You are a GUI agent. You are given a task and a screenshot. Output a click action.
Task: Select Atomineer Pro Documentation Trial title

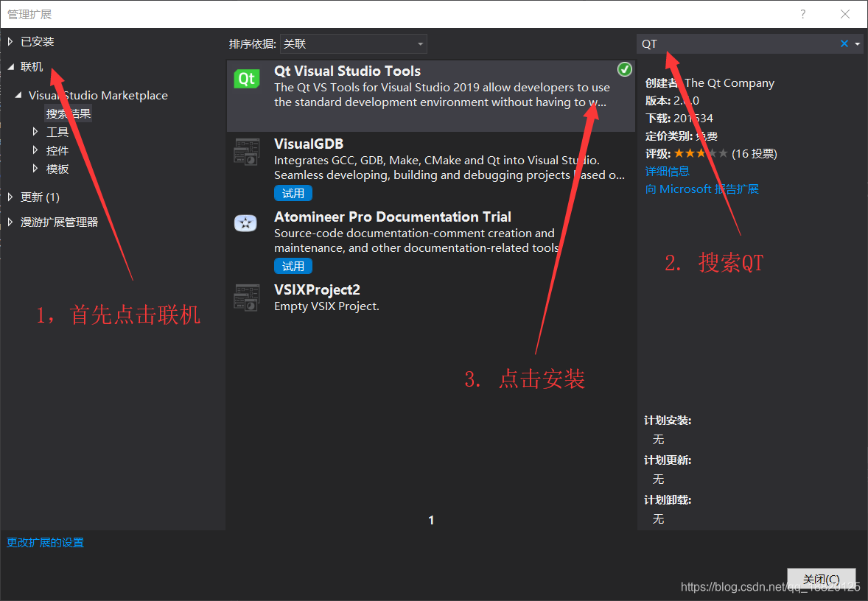point(393,217)
